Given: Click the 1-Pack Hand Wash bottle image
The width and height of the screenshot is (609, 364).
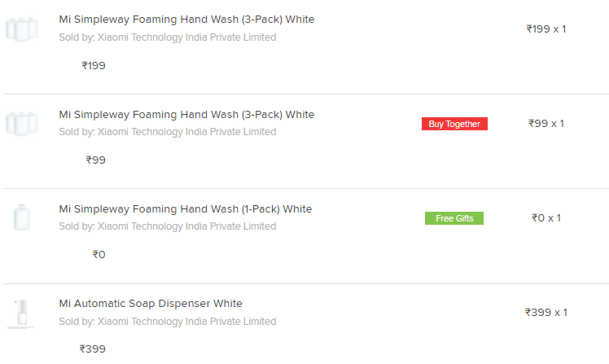Looking at the screenshot, I should [x=22, y=217].
